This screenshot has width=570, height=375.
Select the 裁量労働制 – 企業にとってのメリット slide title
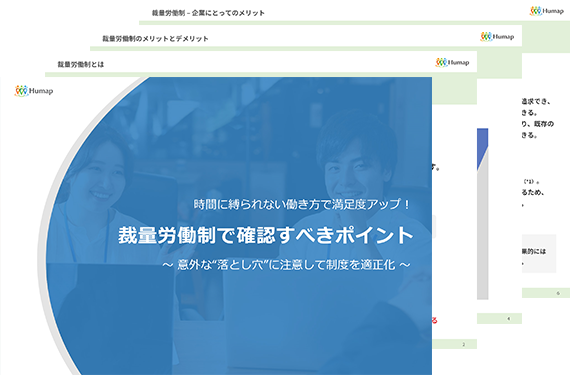point(208,13)
